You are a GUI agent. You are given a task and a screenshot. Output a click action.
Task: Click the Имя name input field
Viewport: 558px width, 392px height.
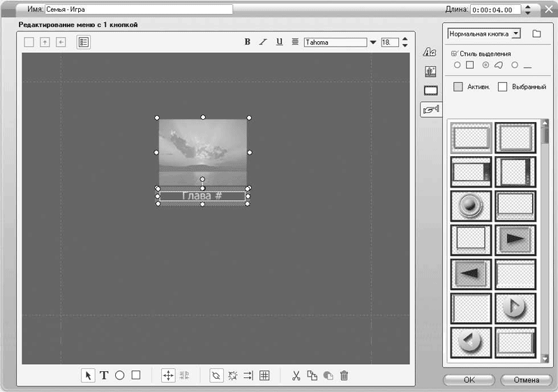point(139,10)
